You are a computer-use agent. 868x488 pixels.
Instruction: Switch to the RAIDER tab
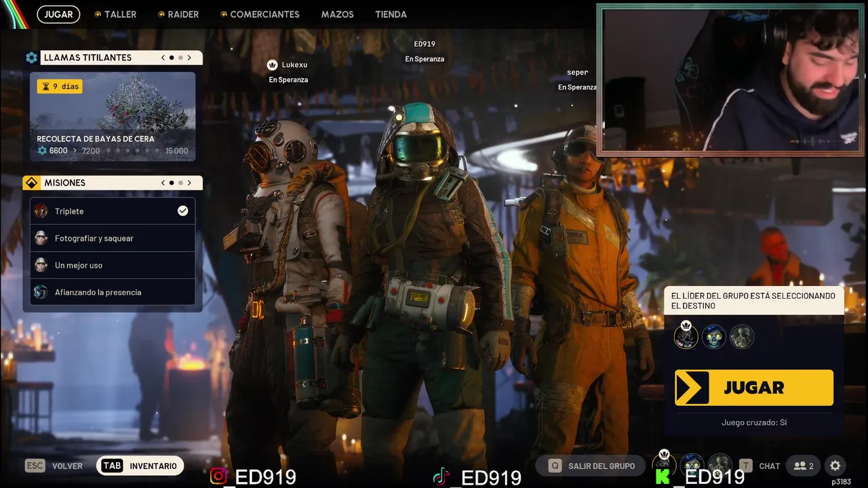[x=178, y=14]
